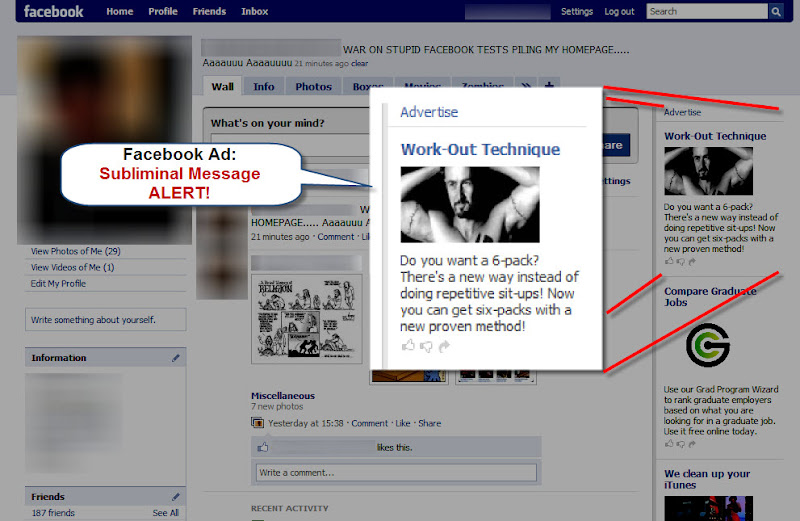800x521 pixels.
Task: Click Edit My Profile
Action: [x=58, y=283]
